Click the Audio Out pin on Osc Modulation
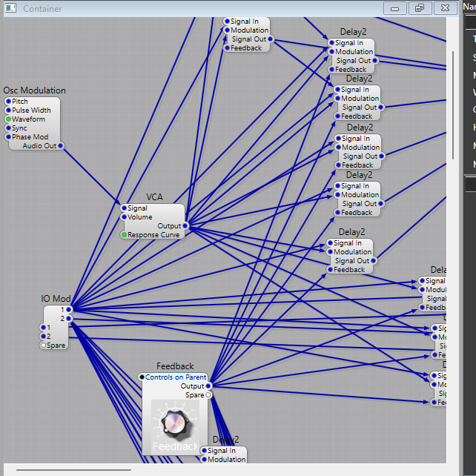This screenshot has width=476, height=476. [60, 146]
